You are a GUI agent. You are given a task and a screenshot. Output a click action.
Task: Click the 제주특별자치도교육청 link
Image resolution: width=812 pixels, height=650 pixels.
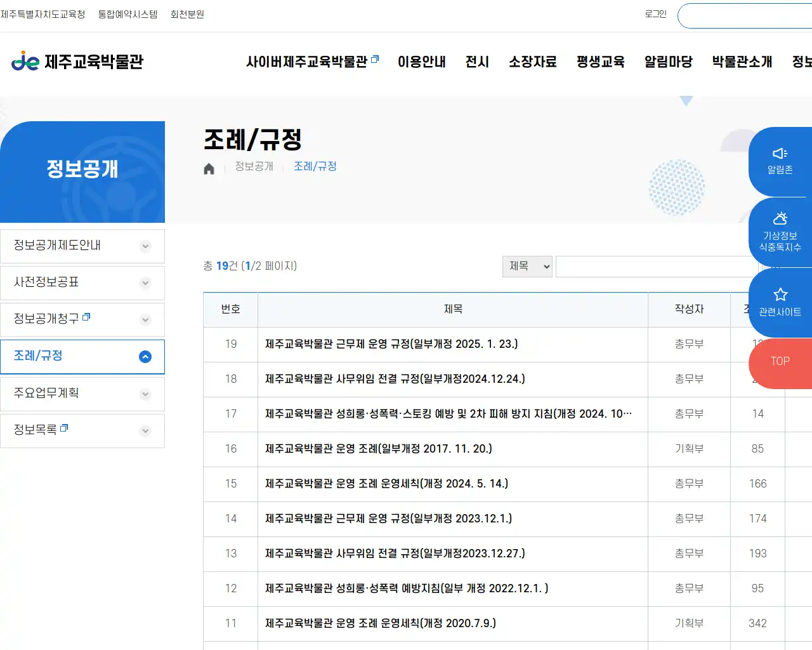pyautogui.click(x=43, y=14)
